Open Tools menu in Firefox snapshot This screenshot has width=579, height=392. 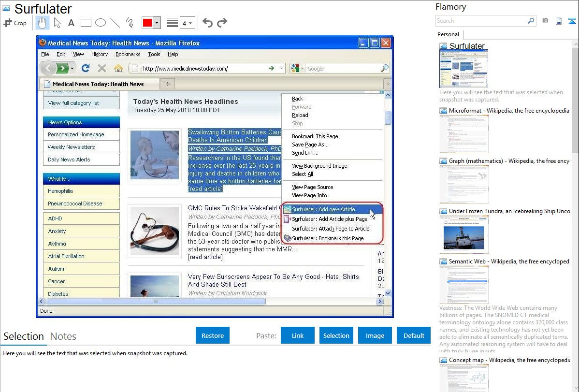pyautogui.click(x=154, y=54)
